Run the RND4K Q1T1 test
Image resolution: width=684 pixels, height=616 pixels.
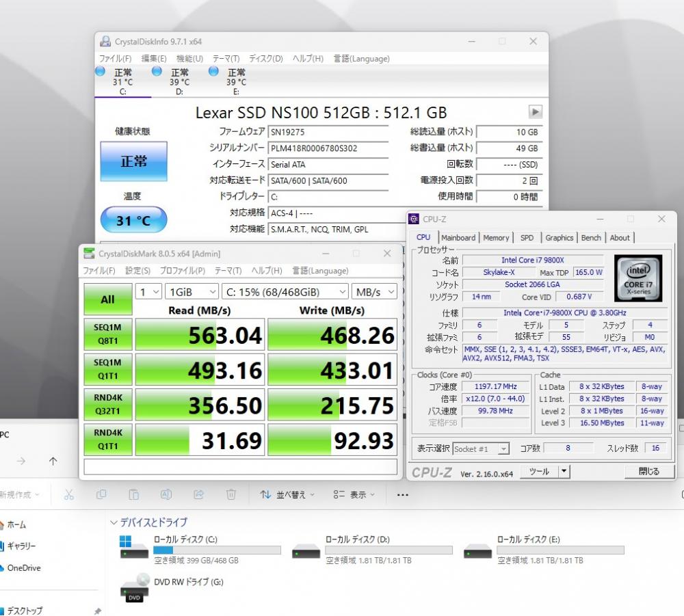[x=108, y=440]
